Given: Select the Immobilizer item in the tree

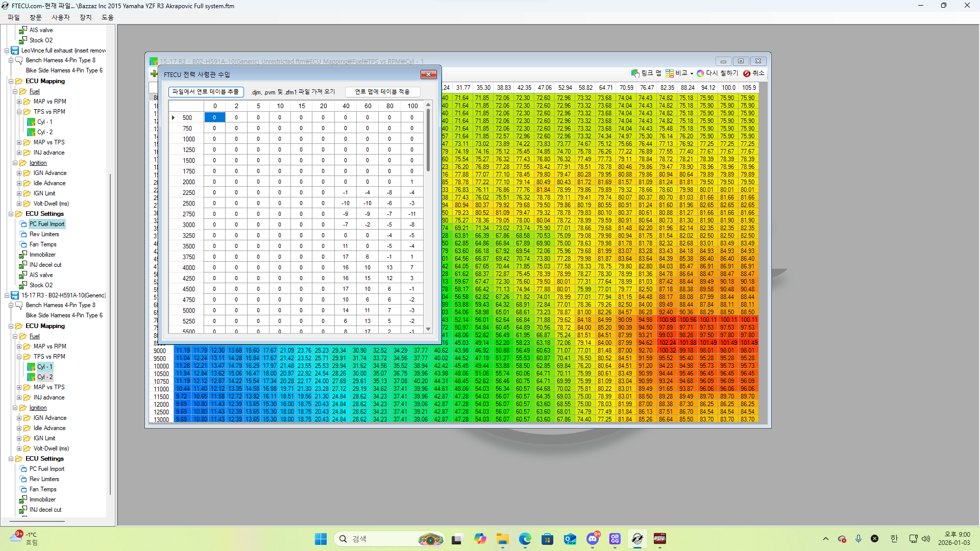Looking at the screenshot, I should 42,255.
